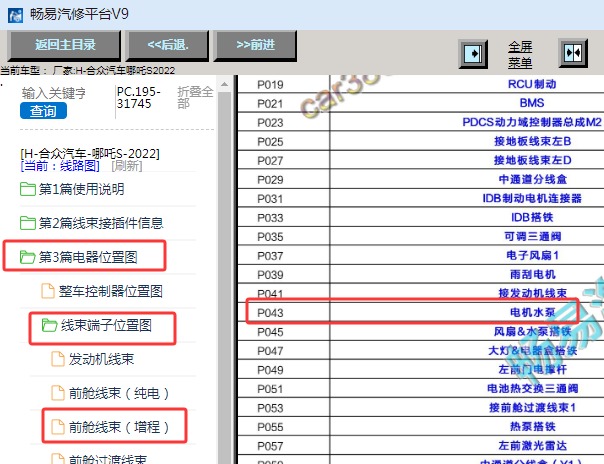Image resolution: width=604 pixels, height=464 pixels.
Task: Click 返回主目录 button
Action: [65, 45]
